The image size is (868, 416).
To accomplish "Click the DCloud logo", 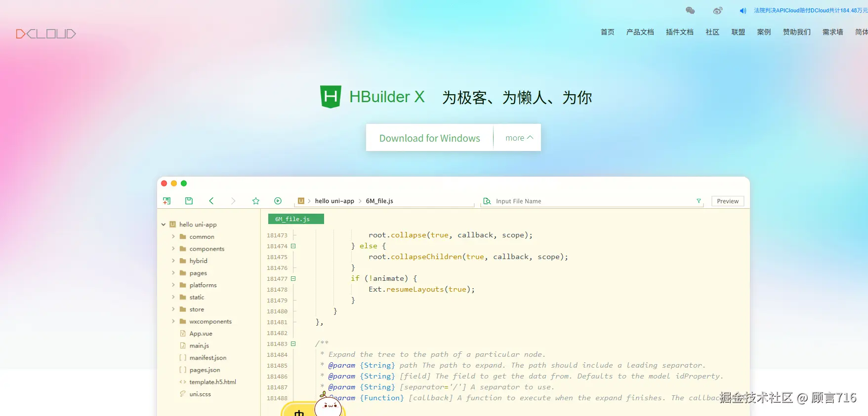I will (x=46, y=34).
